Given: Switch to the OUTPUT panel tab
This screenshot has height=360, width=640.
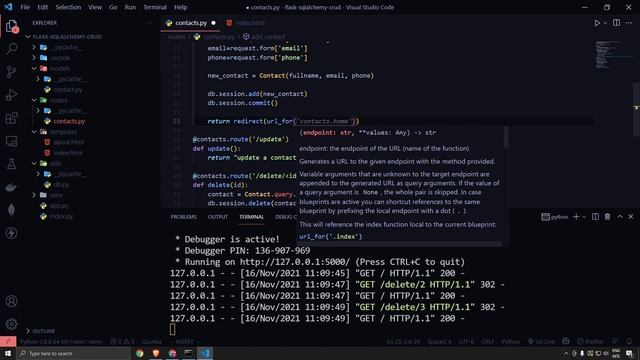Looking at the screenshot, I should [218, 217].
